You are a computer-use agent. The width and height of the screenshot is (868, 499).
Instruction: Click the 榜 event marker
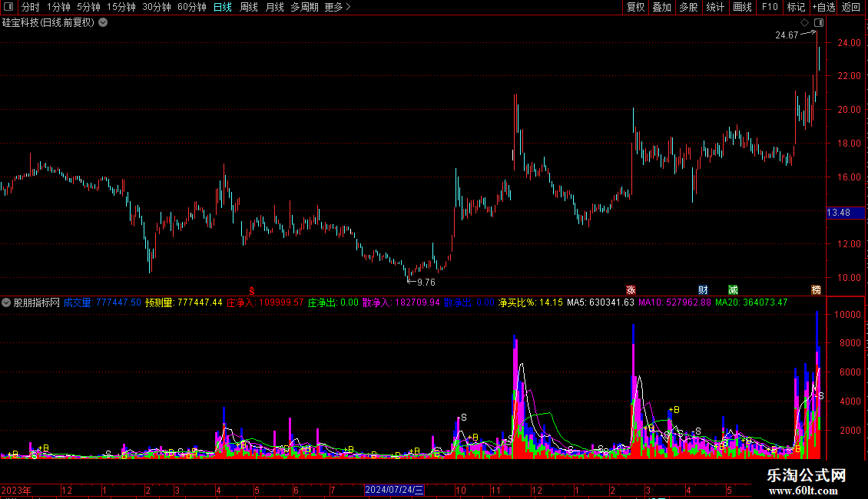pos(816,290)
